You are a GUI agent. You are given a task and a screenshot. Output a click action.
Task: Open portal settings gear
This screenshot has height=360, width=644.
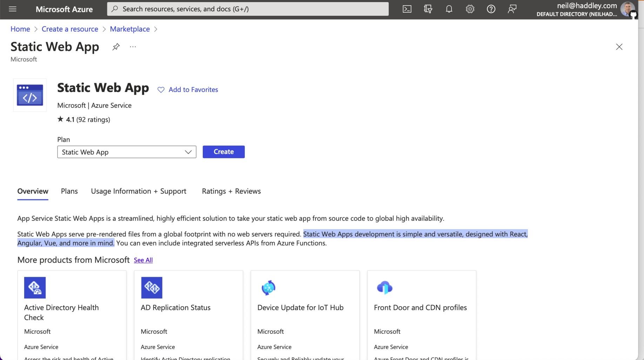point(470,9)
